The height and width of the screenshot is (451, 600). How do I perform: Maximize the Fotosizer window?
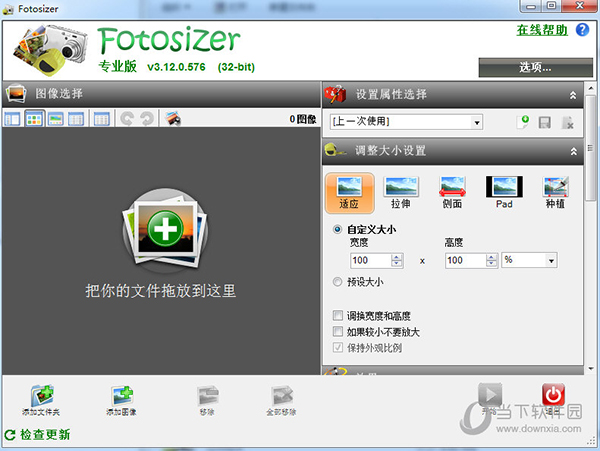coord(552,6)
